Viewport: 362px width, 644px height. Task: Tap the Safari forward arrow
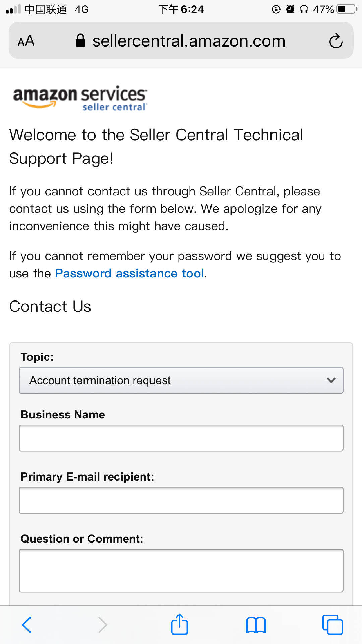coord(103,625)
